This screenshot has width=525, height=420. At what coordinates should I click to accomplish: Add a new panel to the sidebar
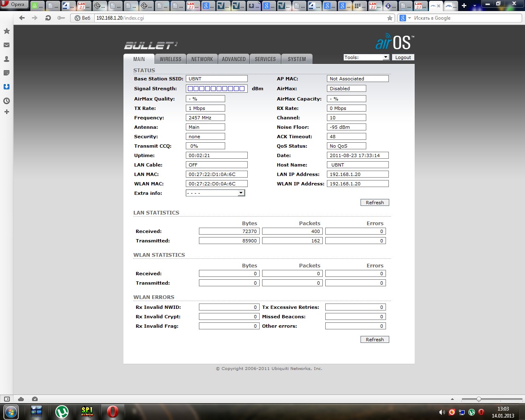point(7,112)
